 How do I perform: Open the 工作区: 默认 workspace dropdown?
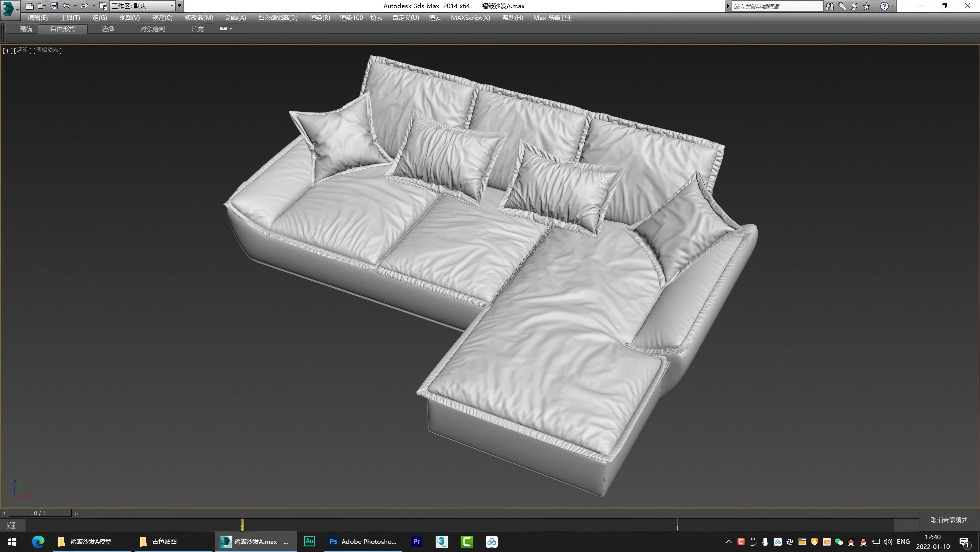click(141, 6)
